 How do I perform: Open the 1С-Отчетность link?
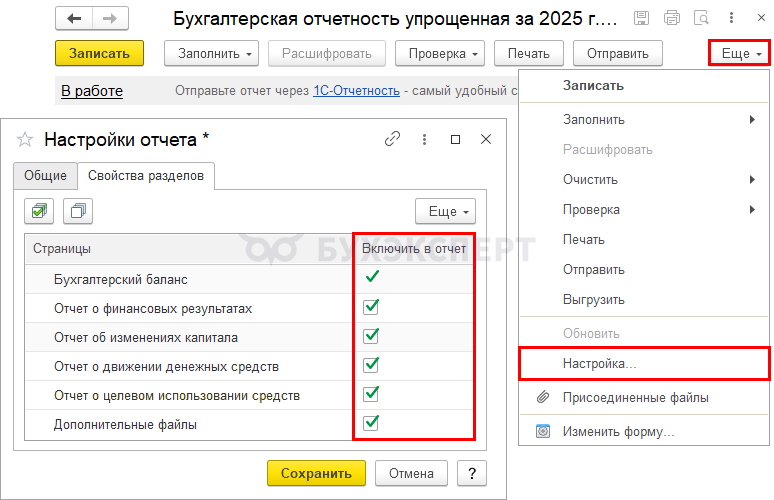point(356,91)
